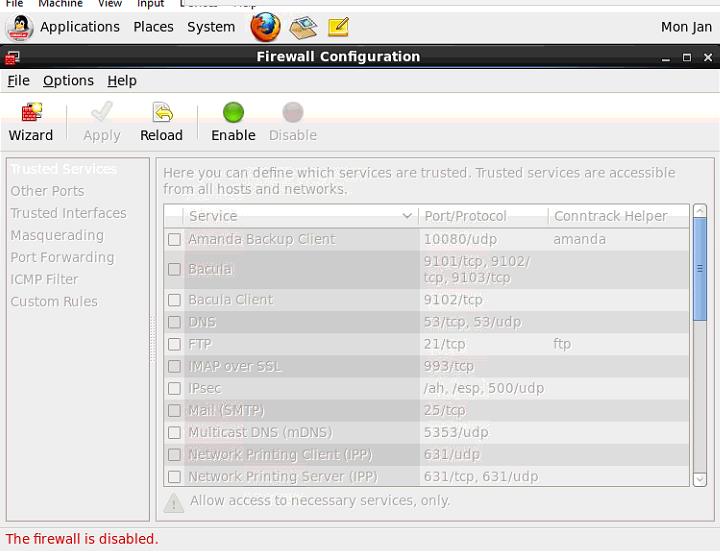Check the Mail (SMTP) checkbox
Image resolution: width=720 pixels, height=552 pixels.
tap(174, 410)
